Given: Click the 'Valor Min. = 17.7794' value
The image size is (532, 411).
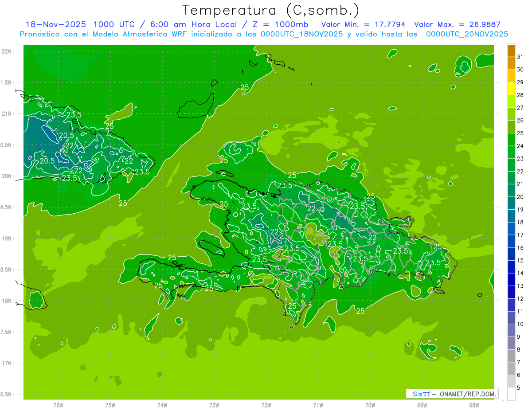Looking at the screenshot, I should [x=364, y=24].
